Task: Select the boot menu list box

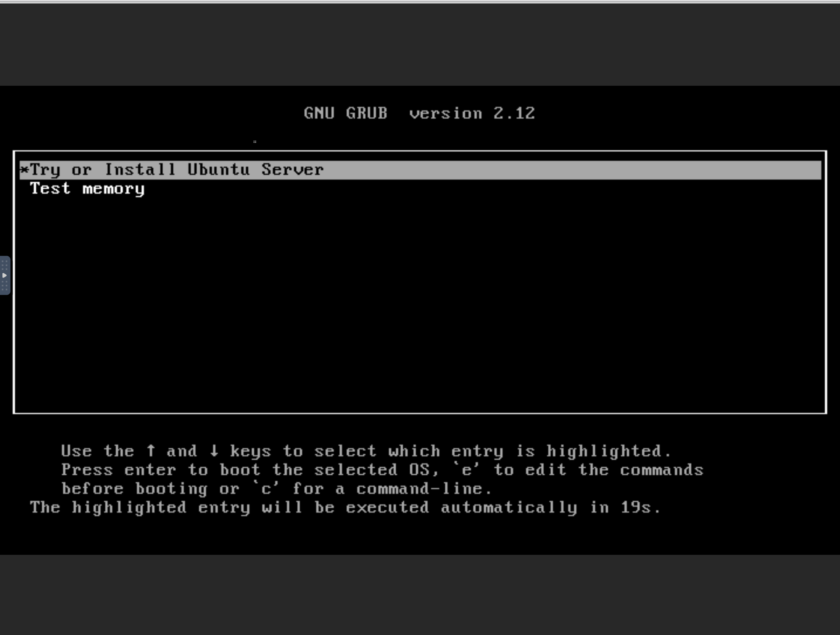Action: [419, 281]
